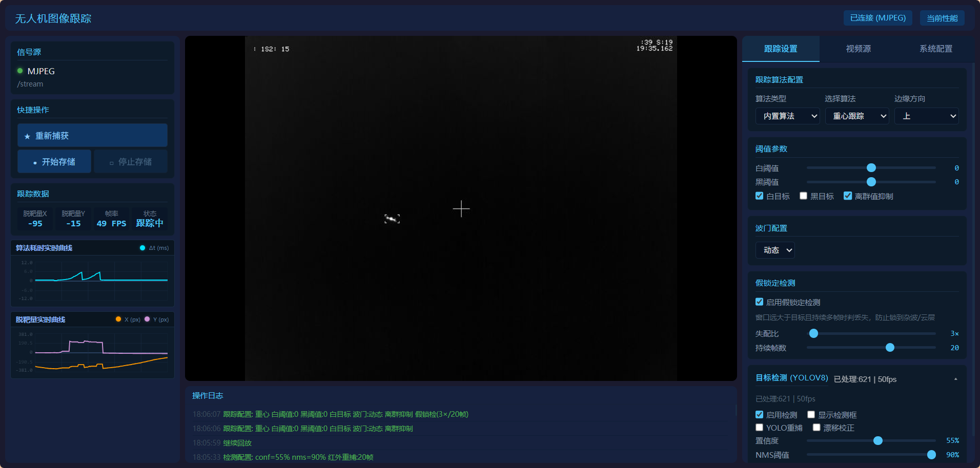Switch to the 系统配置 tab
Image resolution: width=980 pixels, height=468 pixels.
936,49
